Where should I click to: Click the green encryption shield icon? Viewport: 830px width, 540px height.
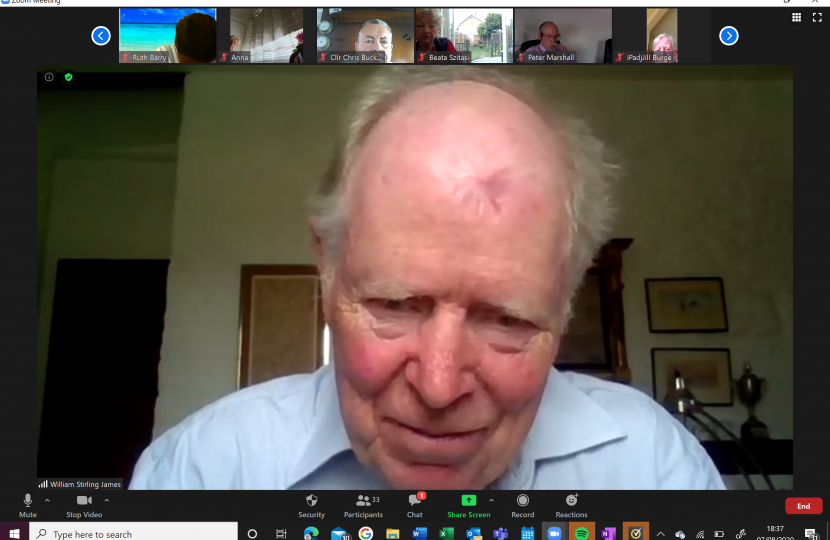point(68,77)
